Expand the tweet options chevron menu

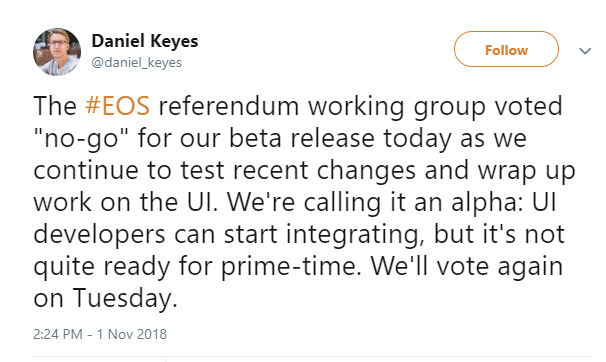(585, 51)
